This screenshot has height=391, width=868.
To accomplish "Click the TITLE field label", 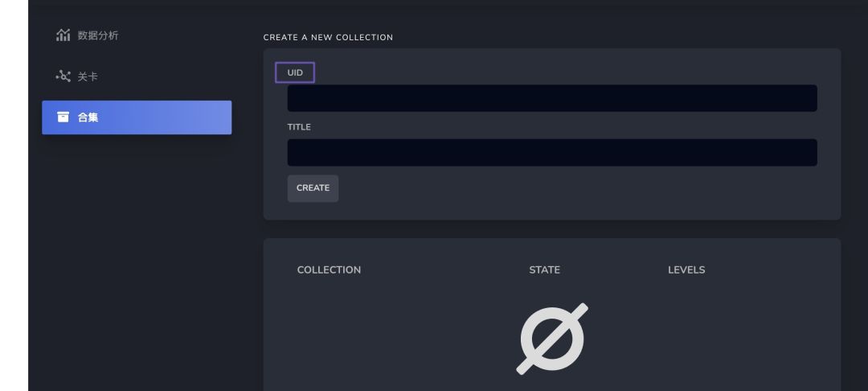I will point(299,127).
